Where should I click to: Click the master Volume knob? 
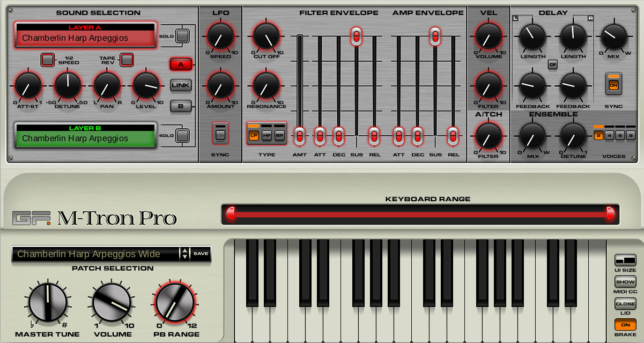tap(112, 303)
